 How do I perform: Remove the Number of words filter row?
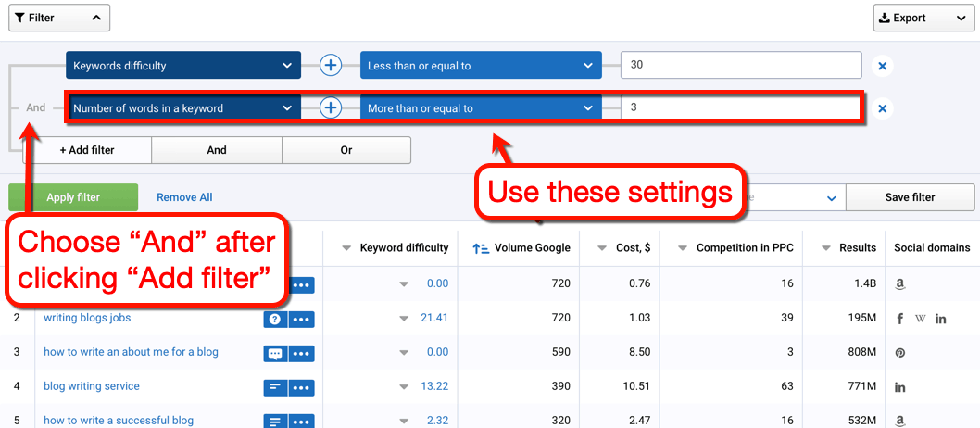pos(883,108)
